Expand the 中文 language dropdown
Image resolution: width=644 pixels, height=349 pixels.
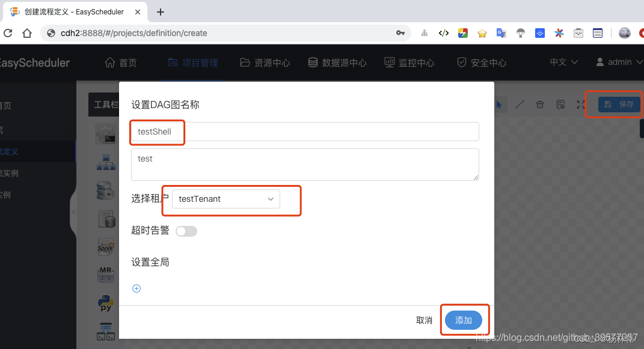tap(564, 62)
